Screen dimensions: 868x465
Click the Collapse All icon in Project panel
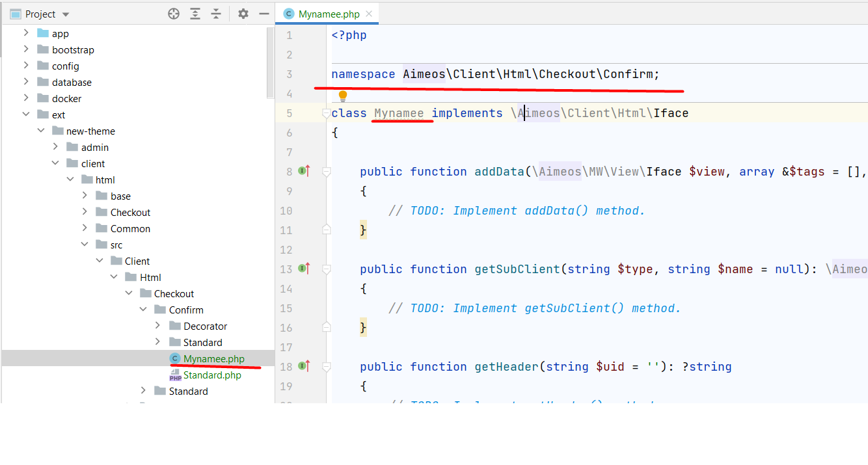(x=216, y=14)
